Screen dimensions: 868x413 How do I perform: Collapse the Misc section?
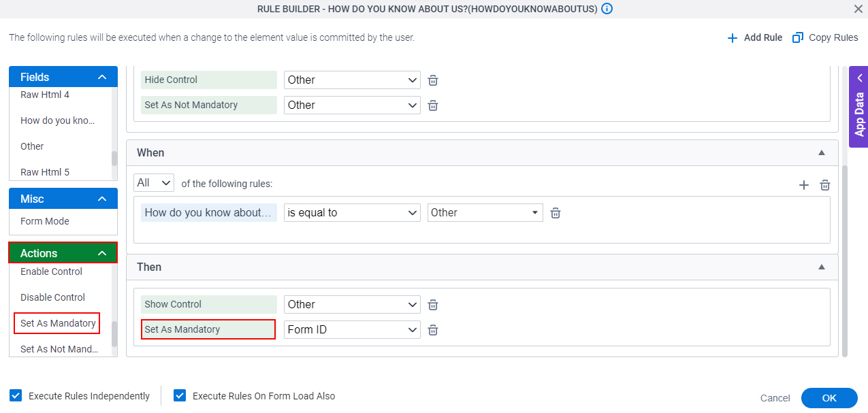click(102, 199)
